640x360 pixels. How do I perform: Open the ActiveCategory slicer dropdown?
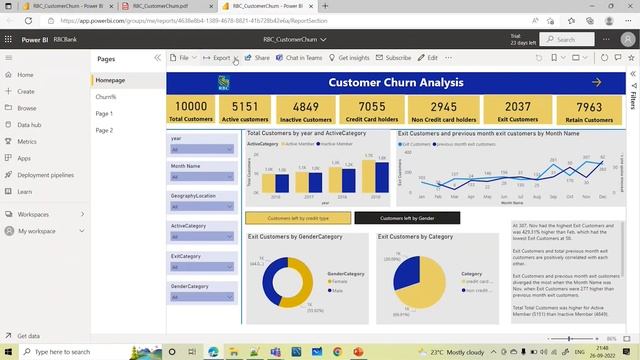202,237
